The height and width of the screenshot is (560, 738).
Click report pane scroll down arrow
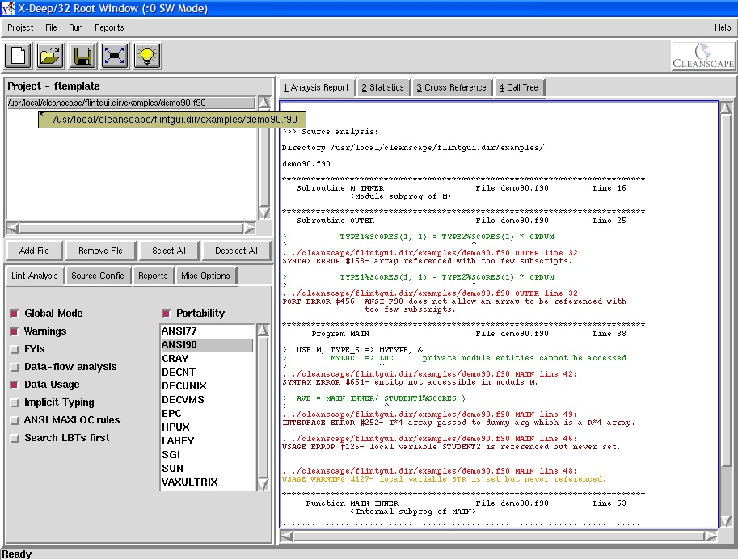[x=726, y=520]
